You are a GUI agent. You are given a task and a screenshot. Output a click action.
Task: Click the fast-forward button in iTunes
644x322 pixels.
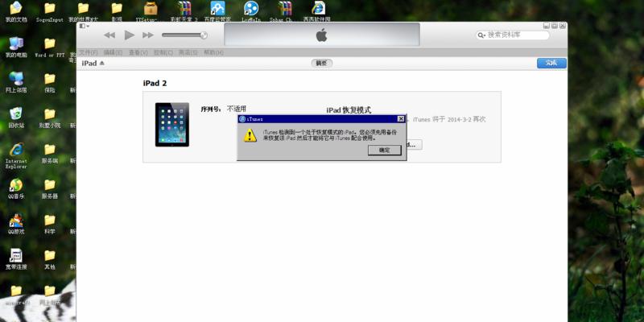[148, 35]
